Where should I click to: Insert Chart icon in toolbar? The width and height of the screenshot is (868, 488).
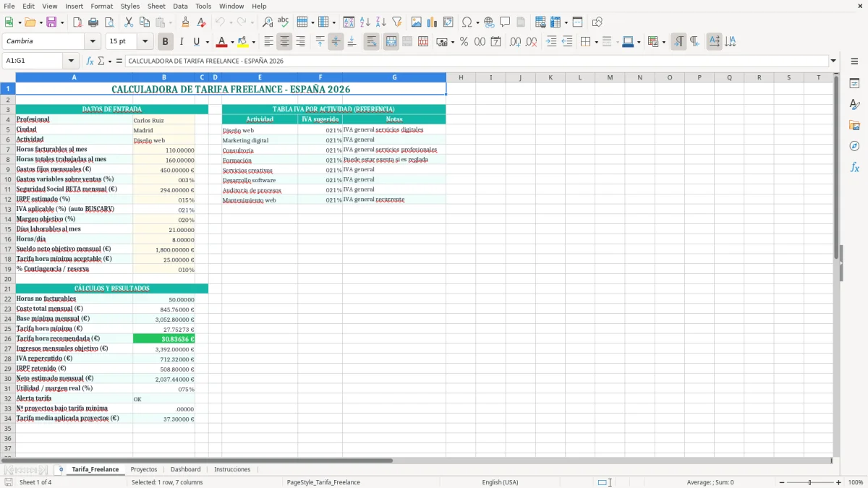pyautogui.click(x=433, y=22)
